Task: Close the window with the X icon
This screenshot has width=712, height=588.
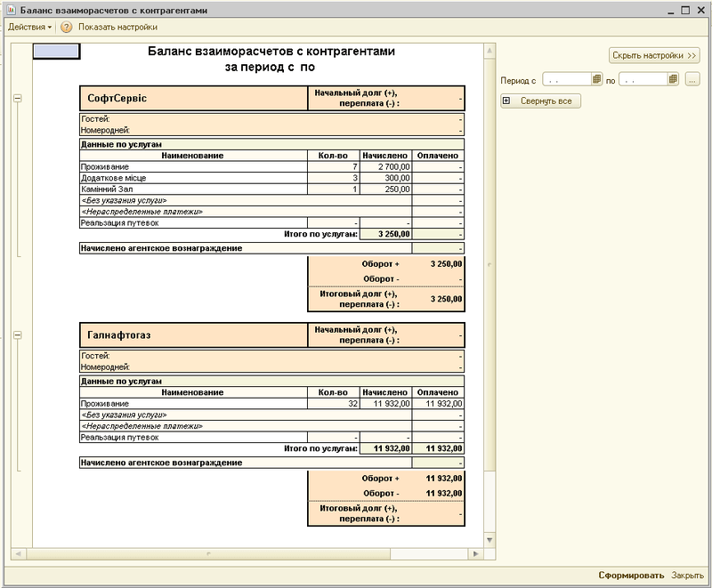Action: [x=700, y=8]
